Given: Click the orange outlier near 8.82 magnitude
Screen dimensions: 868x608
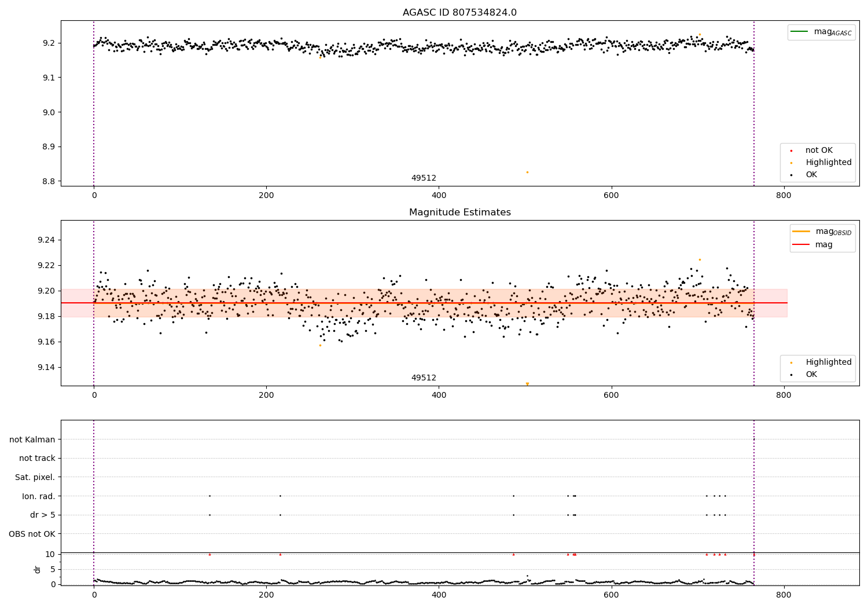Looking at the screenshot, I should click(x=527, y=172).
